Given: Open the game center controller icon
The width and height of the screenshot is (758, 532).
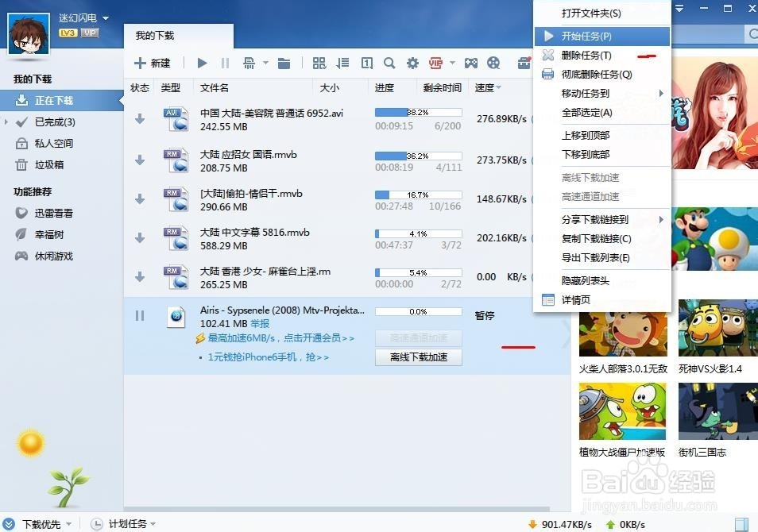Looking at the screenshot, I should 472,63.
